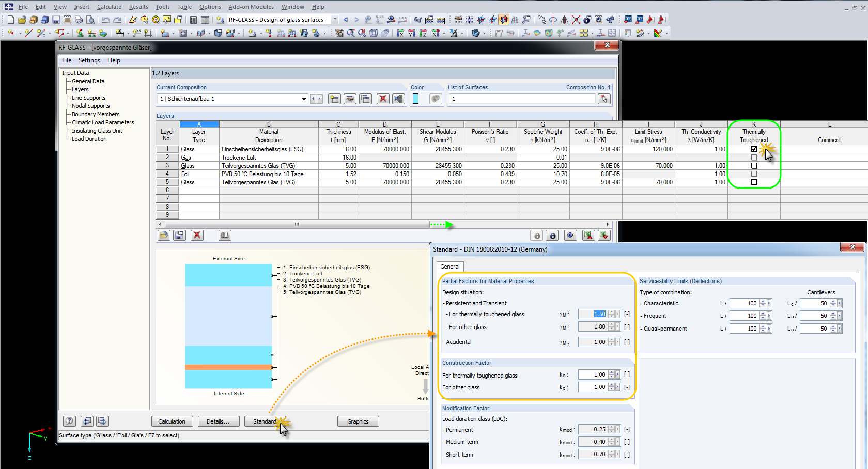Click the Excel import icon below the table

603,235
